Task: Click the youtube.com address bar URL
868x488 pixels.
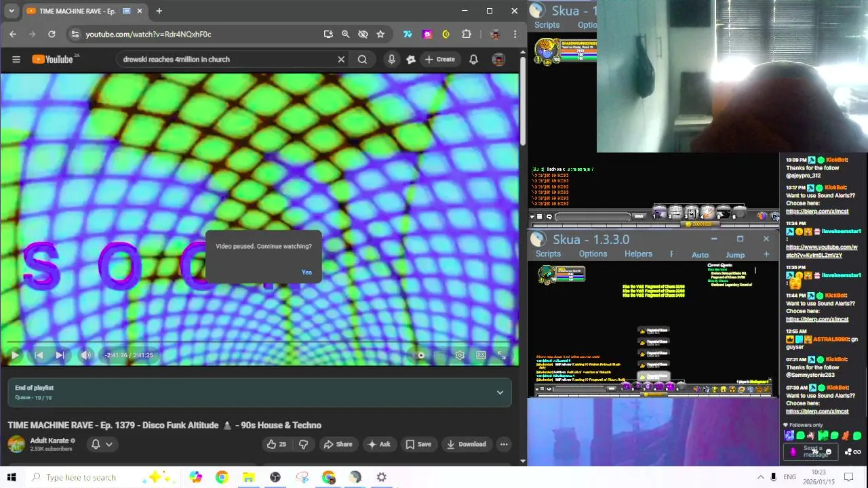Action: [x=149, y=34]
